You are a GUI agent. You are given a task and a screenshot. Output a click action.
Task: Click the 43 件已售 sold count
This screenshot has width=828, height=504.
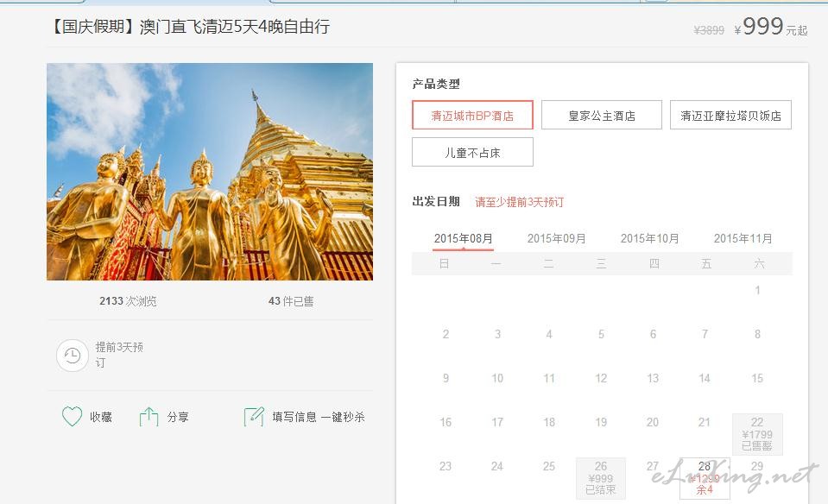tap(291, 301)
